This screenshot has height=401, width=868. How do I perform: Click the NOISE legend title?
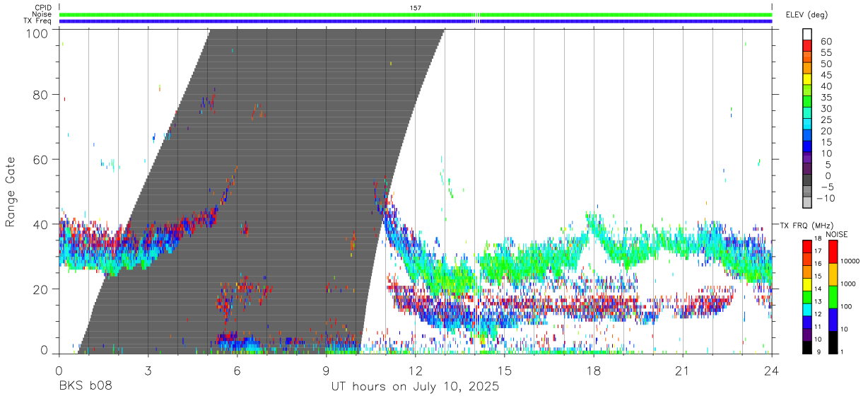[x=836, y=234]
